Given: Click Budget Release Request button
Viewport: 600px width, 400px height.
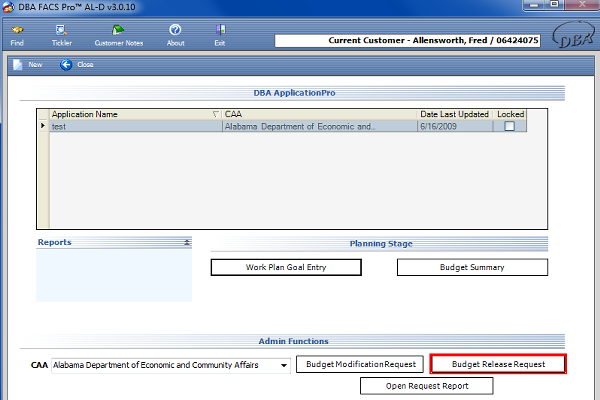Looking at the screenshot, I should coord(498,364).
